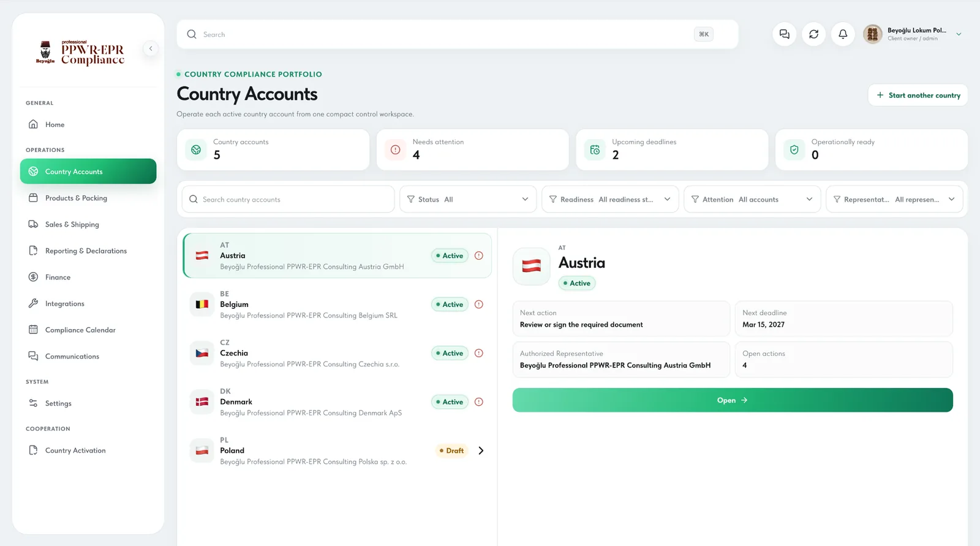This screenshot has height=546, width=980.
Task: Go to Country Activation
Action: [x=88, y=450]
